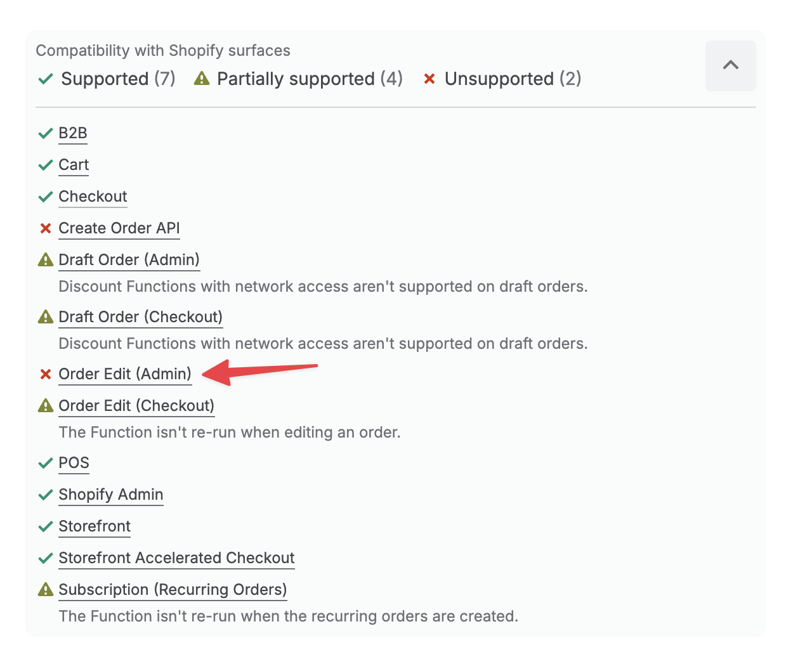Screen dimensions: 812x657
Task: Click the Draft Order (Checkout) link
Action: pos(140,317)
